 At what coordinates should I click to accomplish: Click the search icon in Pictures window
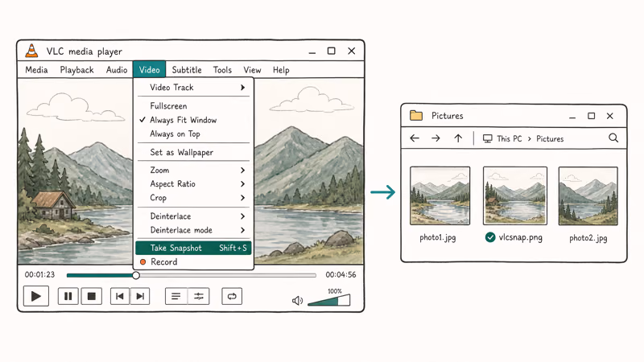(x=613, y=138)
